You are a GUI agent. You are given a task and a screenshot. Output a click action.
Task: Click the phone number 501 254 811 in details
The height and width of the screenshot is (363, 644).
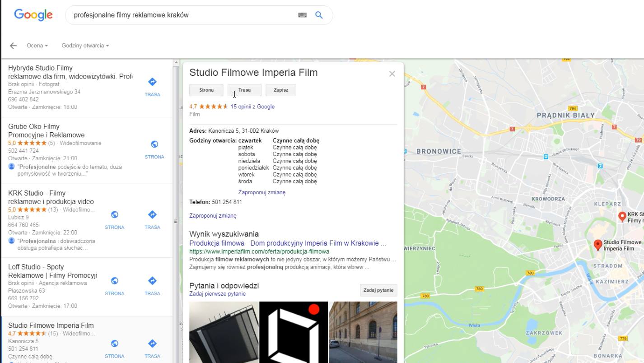click(227, 202)
